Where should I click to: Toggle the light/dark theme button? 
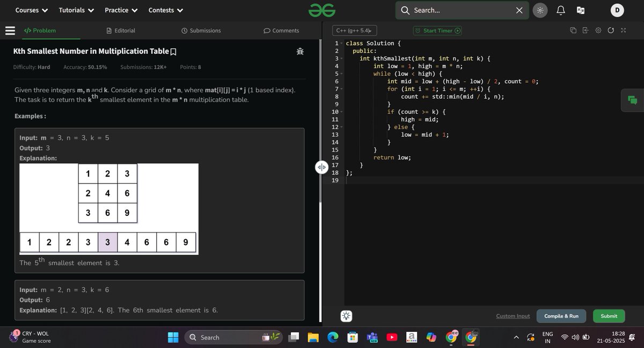[x=540, y=10]
